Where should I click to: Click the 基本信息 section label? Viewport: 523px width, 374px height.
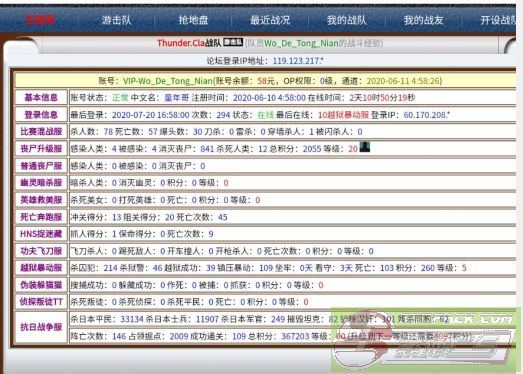(x=41, y=97)
